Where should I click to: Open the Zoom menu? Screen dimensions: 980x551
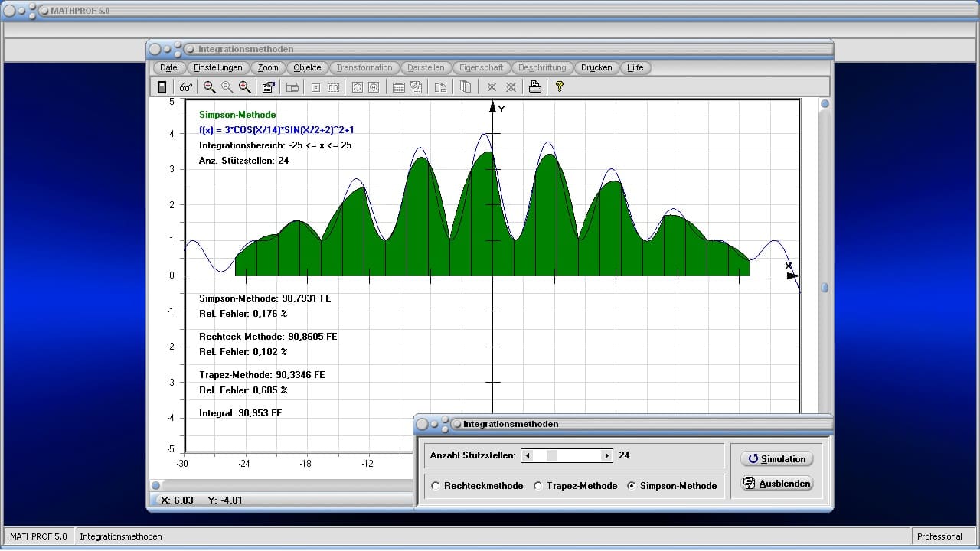pyautogui.click(x=268, y=67)
